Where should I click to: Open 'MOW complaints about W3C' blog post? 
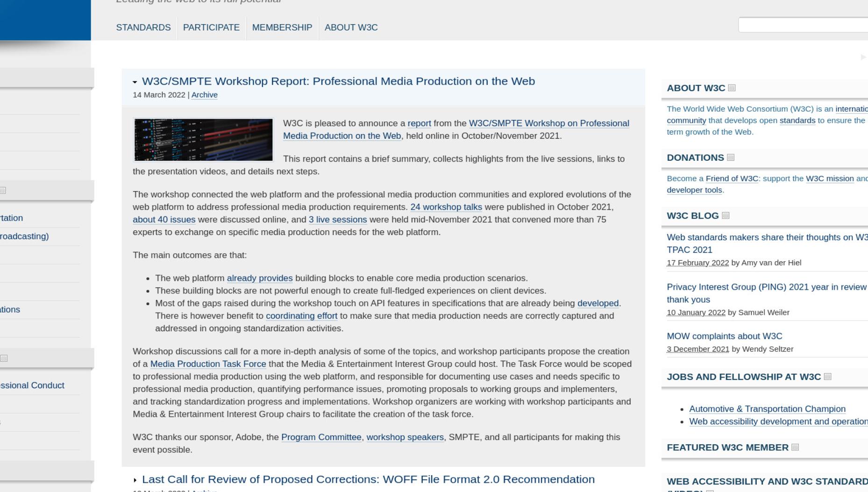[725, 336]
